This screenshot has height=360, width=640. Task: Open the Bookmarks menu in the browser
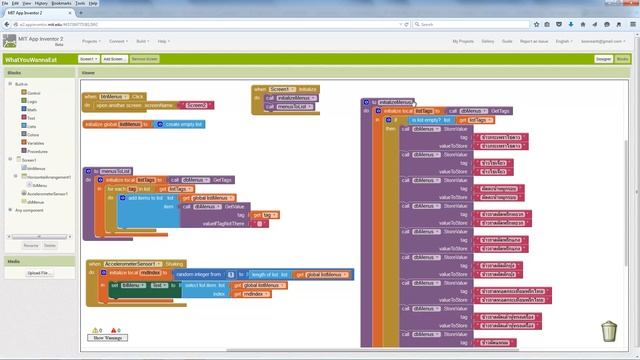61,3
